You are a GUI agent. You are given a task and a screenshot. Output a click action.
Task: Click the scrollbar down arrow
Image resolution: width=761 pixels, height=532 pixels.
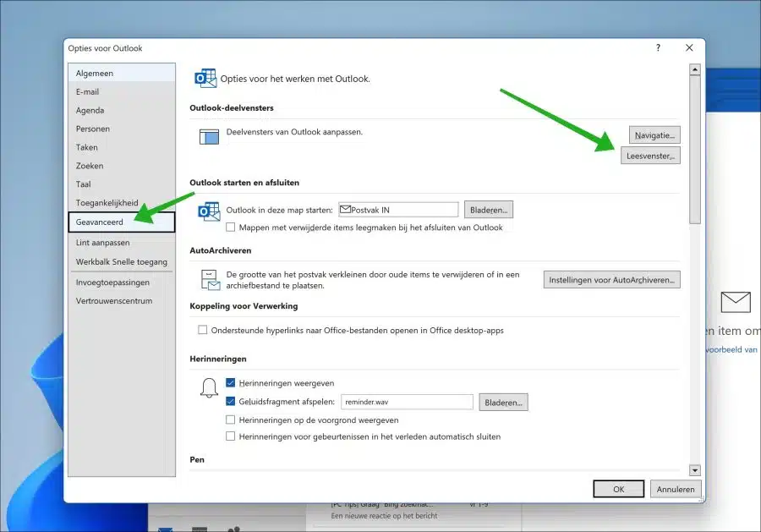[x=695, y=470]
